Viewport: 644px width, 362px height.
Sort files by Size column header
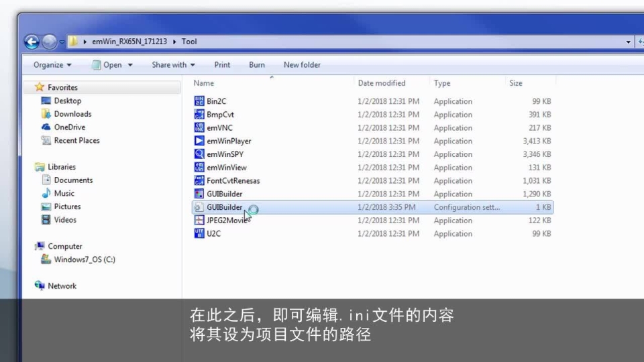[516, 83]
